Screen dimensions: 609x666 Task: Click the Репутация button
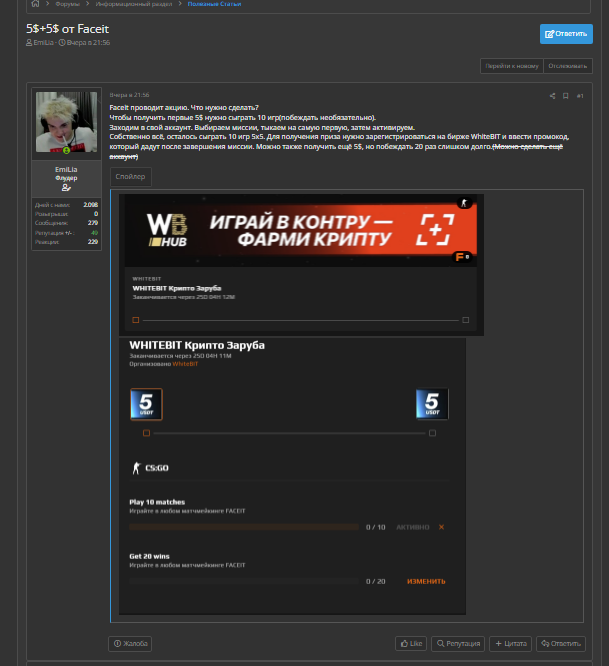point(458,644)
